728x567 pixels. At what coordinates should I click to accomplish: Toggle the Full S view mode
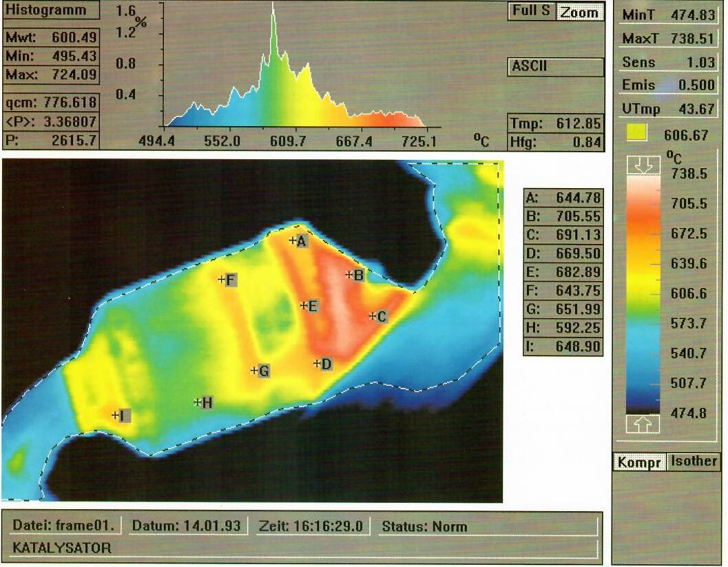[x=531, y=12]
